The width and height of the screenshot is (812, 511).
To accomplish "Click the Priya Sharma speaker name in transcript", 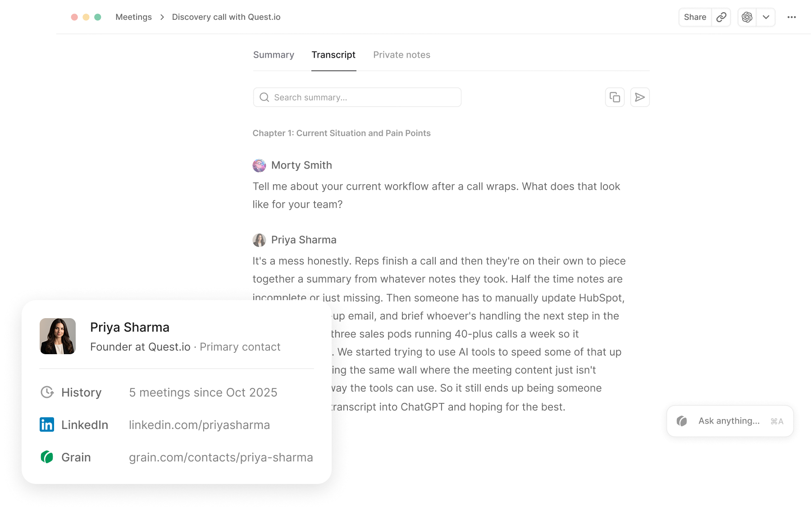I will 304,240.
